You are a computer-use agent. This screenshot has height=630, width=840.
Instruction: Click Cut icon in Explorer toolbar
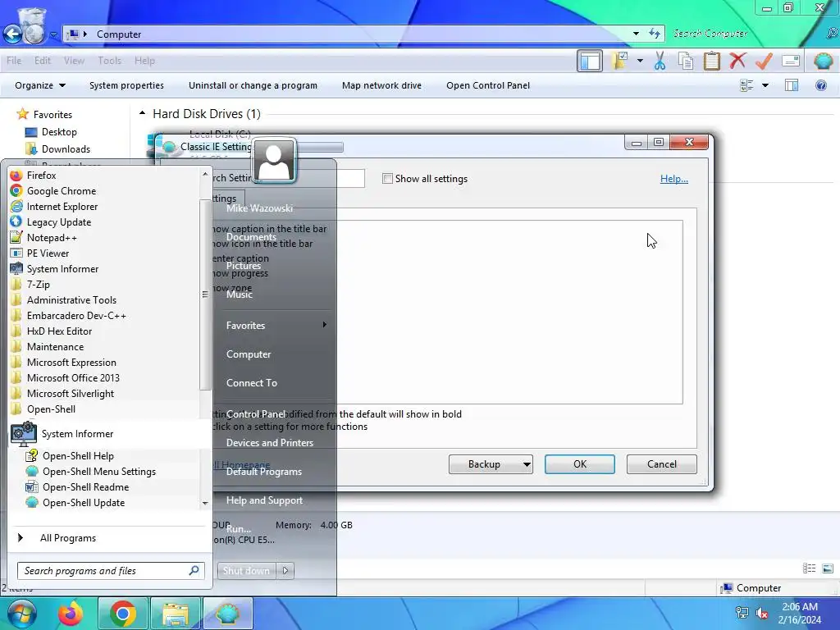(x=660, y=61)
